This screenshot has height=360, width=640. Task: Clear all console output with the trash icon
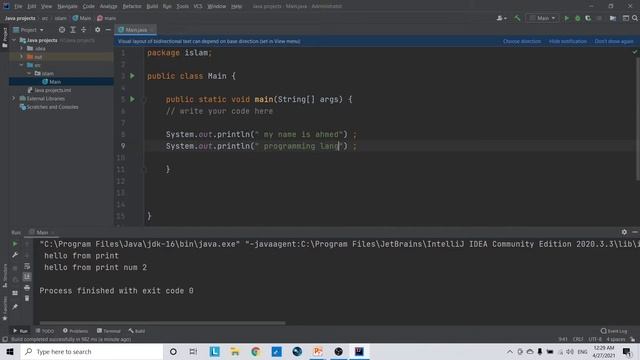tap(27, 298)
